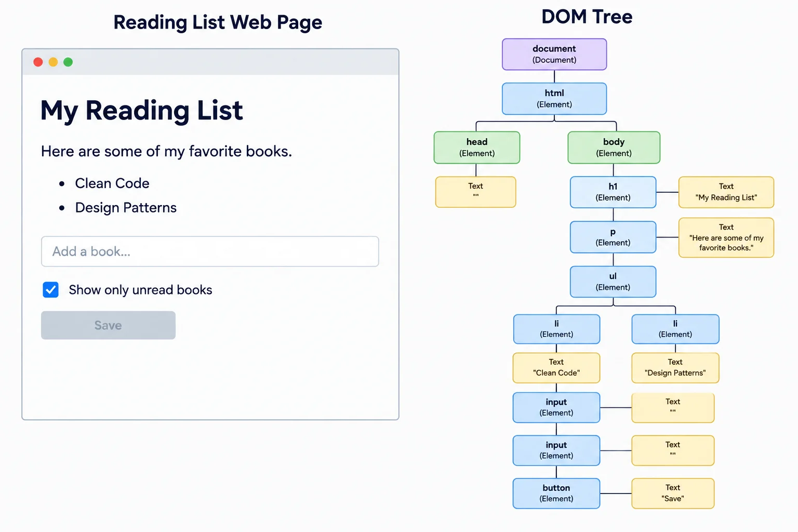Click the Design Patterns list item on the web page
This screenshot has height=532, width=798.
coord(126,208)
